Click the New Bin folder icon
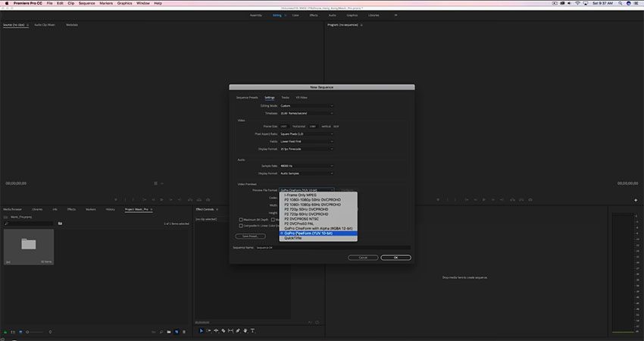Viewport: 644px width, 341px height. coord(169,332)
